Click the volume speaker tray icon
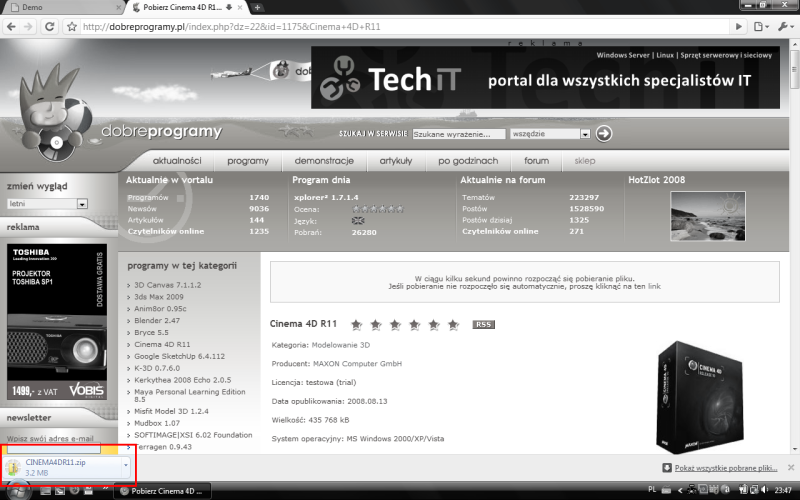Screen dimensions: 800x500 click(764, 489)
